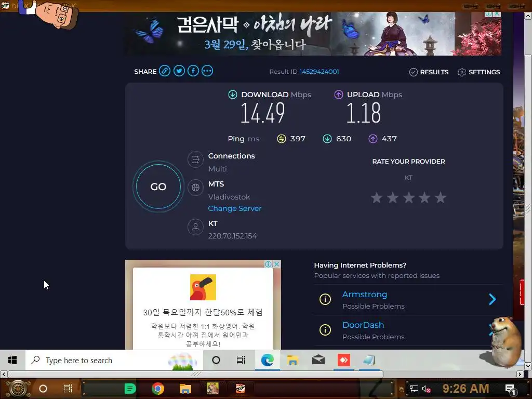The image size is (532, 399).
Task: Open the Korean banner advertisement
Action: 313,34
